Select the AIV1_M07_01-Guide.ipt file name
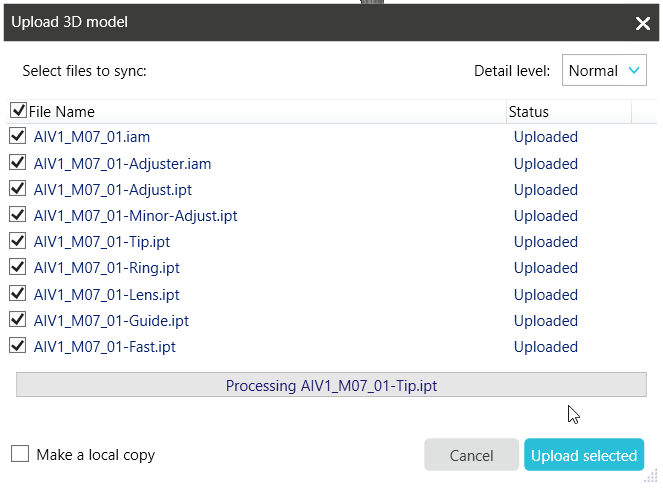 tap(111, 321)
